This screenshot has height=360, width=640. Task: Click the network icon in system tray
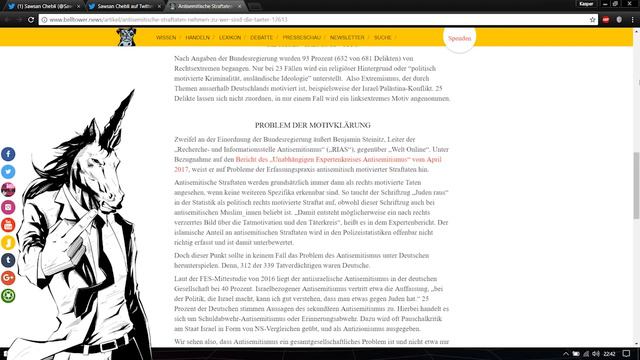coord(586,354)
